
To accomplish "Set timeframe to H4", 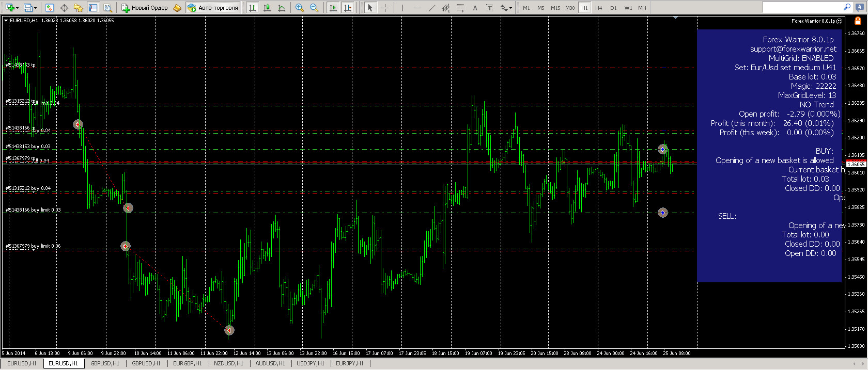I will (x=599, y=8).
